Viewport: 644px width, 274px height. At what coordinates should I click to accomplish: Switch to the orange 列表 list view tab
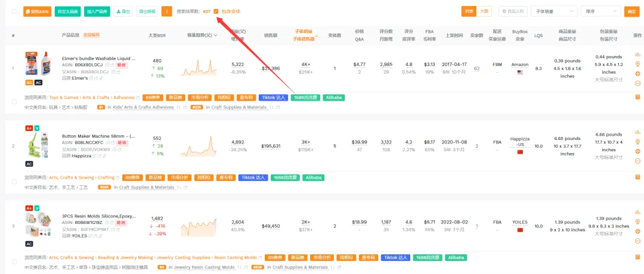(x=469, y=11)
